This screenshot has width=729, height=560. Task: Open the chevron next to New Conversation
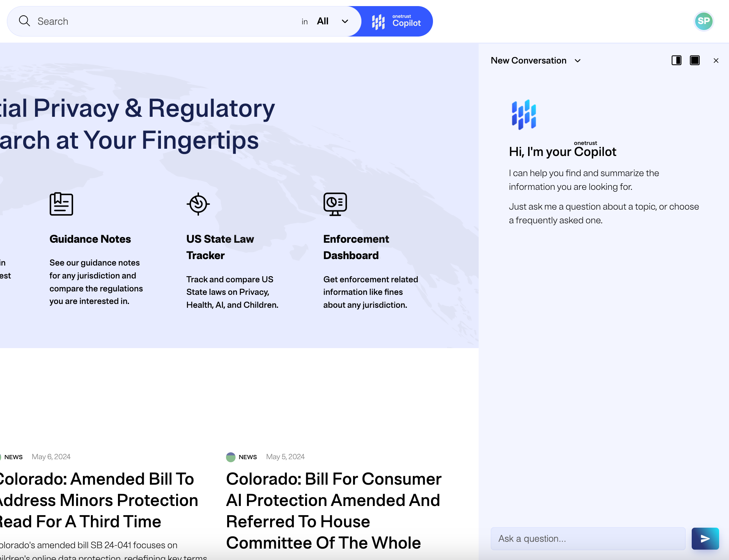[x=578, y=60]
